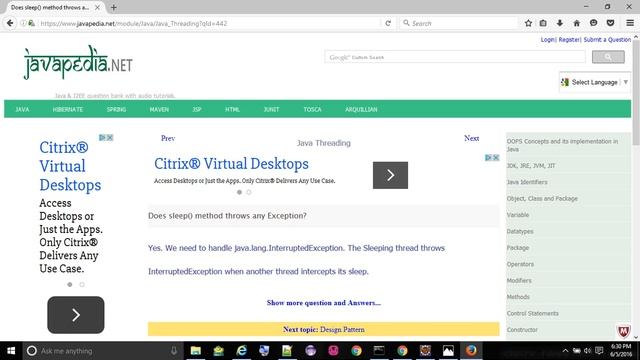Go to the Prev question link
The image size is (640, 360).
click(168, 138)
